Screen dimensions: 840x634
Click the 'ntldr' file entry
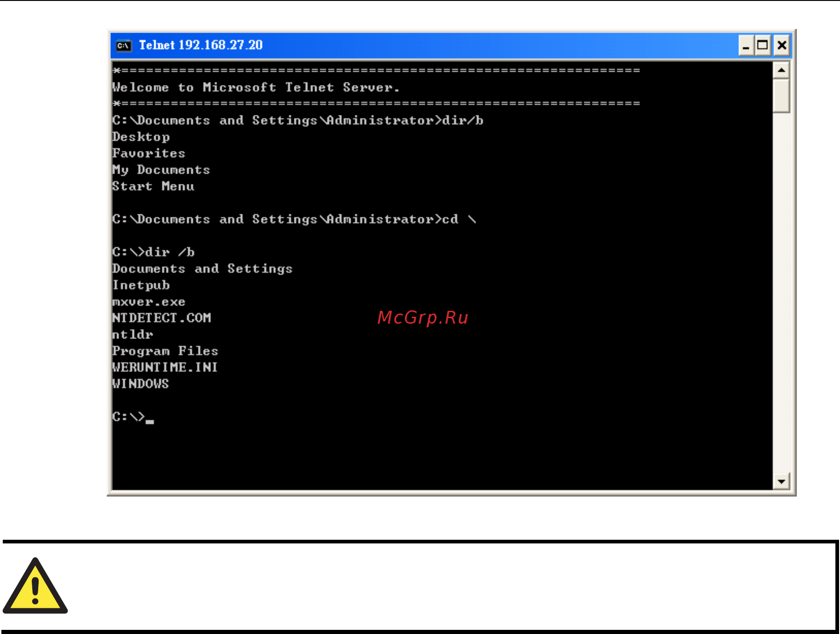[132, 334]
